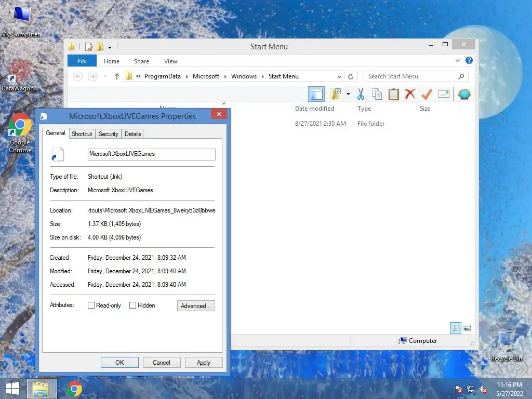Click the Copy icon in Explorer toolbar

tap(377, 95)
